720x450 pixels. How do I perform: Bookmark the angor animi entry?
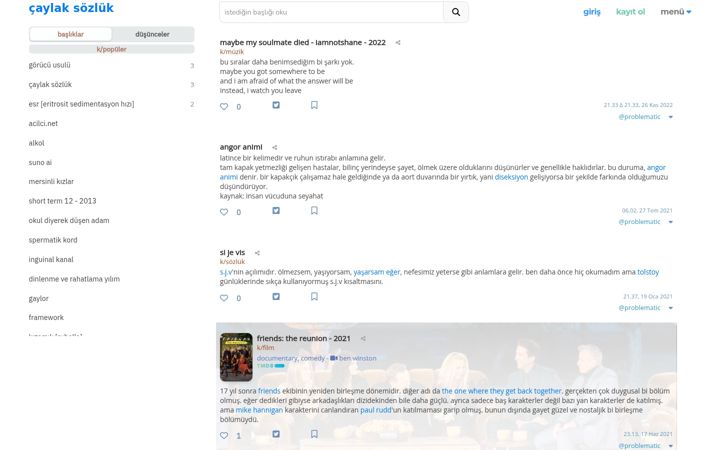(314, 210)
